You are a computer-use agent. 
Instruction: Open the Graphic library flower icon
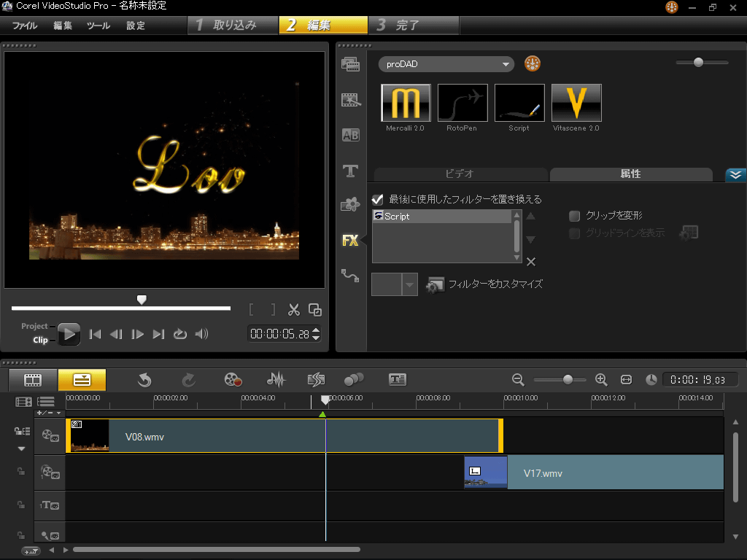(x=350, y=205)
